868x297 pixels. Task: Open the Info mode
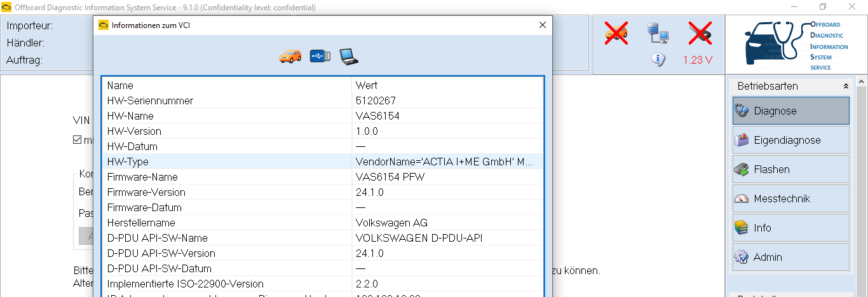pos(790,228)
